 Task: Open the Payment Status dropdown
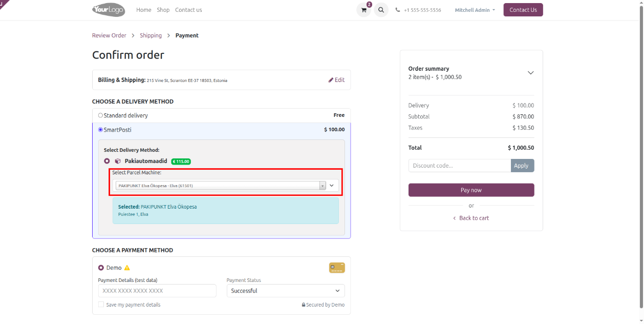[285, 291]
